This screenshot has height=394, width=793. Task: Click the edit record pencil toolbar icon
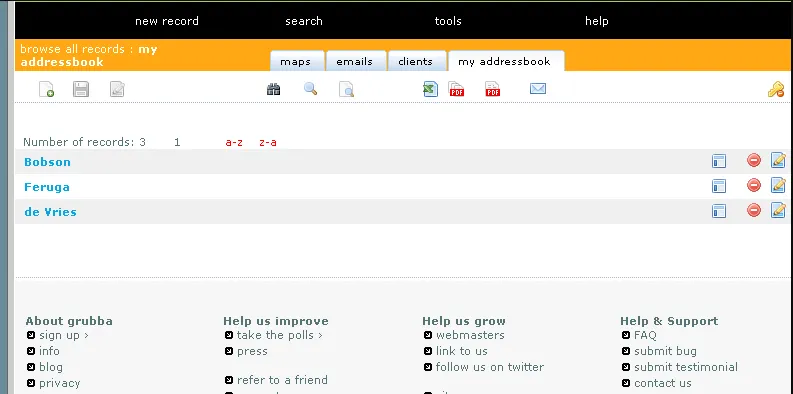point(117,89)
